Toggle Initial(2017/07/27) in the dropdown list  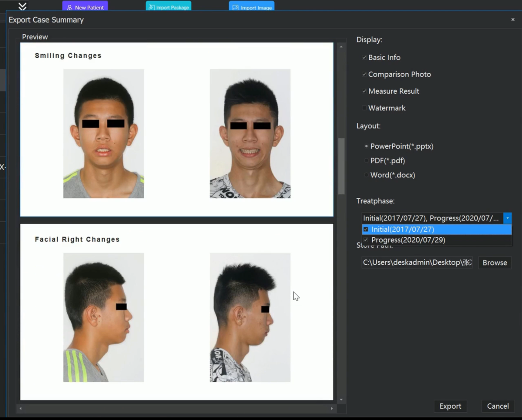366,229
